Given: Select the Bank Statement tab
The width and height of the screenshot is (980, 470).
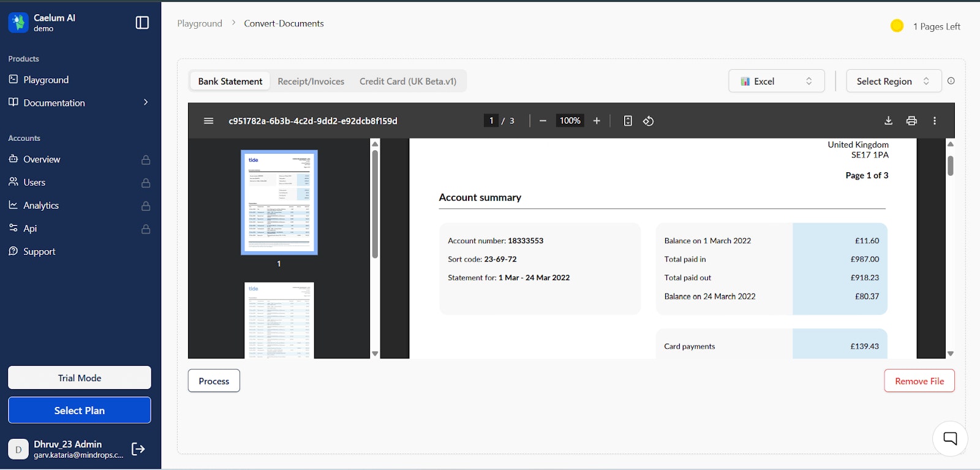Looking at the screenshot, I should (x=230, y=81).
